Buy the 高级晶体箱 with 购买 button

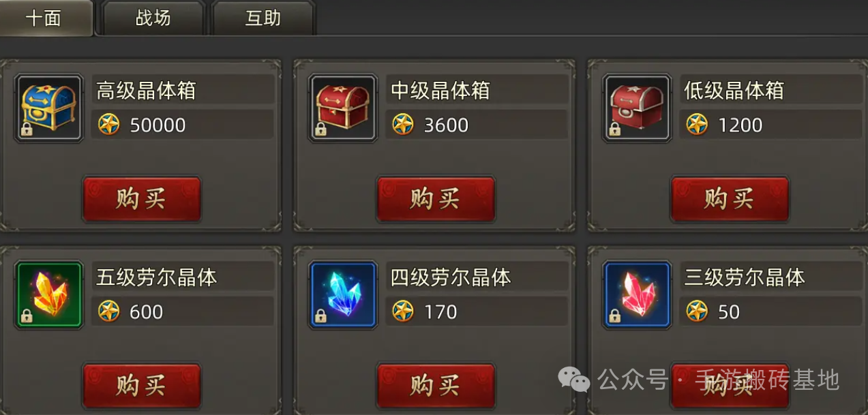pos(142,199)
